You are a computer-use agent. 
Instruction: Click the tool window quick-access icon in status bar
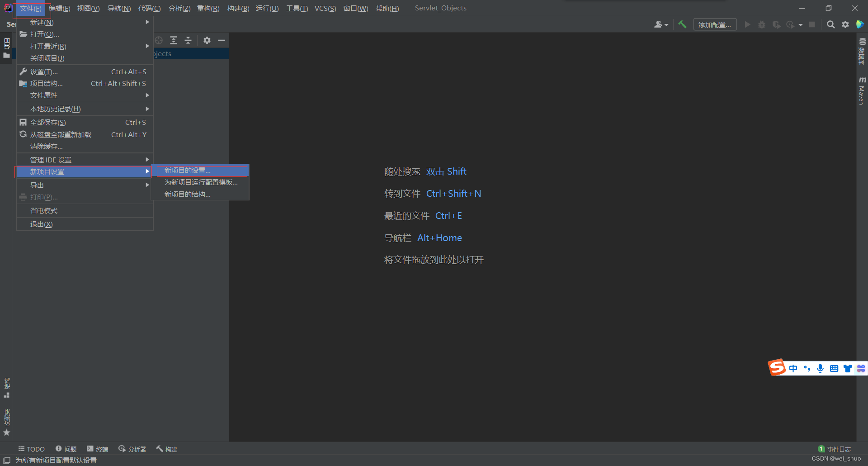(x=7, y=460)
